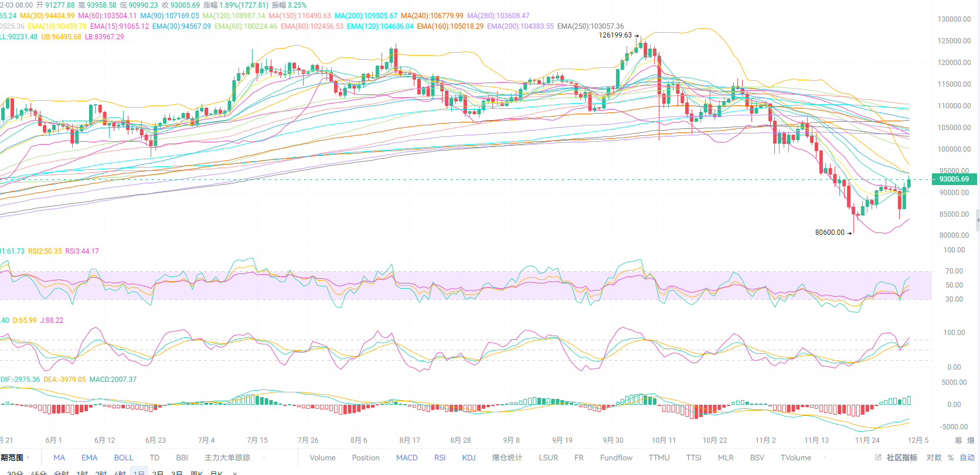Expand the collapsed right side panel arrow

point(977,220)
